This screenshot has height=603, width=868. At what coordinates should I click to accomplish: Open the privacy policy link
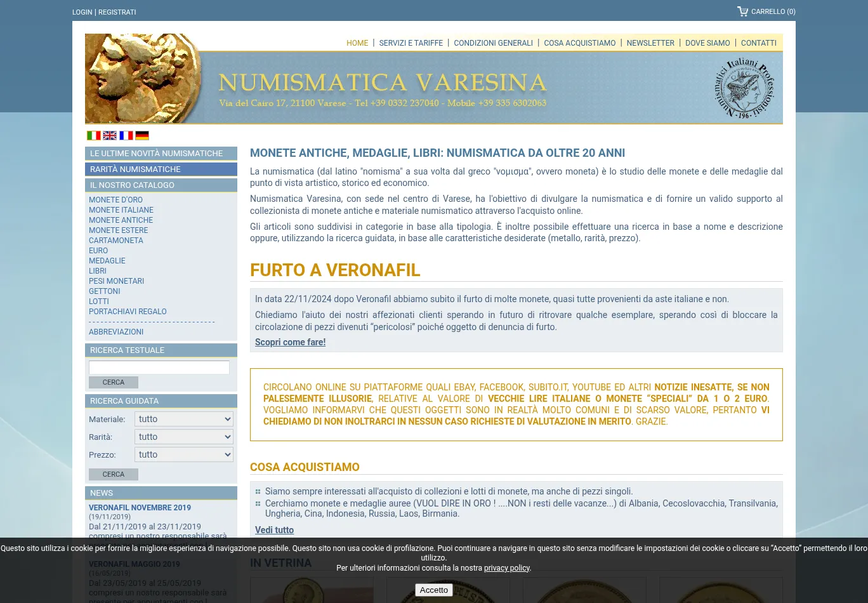tap(506, 568)
